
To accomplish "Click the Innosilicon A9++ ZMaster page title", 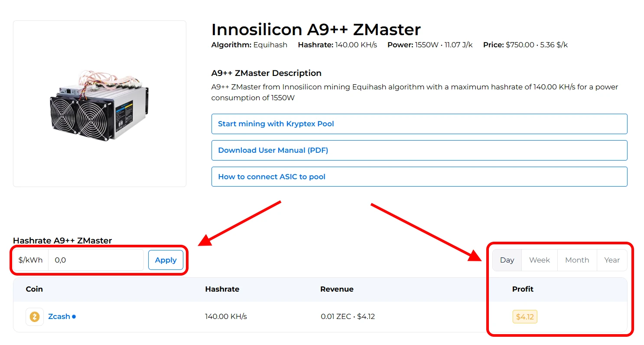I will (316, 30).
